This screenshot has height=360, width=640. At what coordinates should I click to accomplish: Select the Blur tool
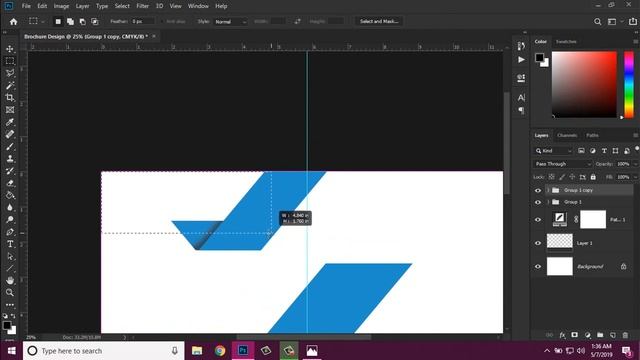pos(10,207)
